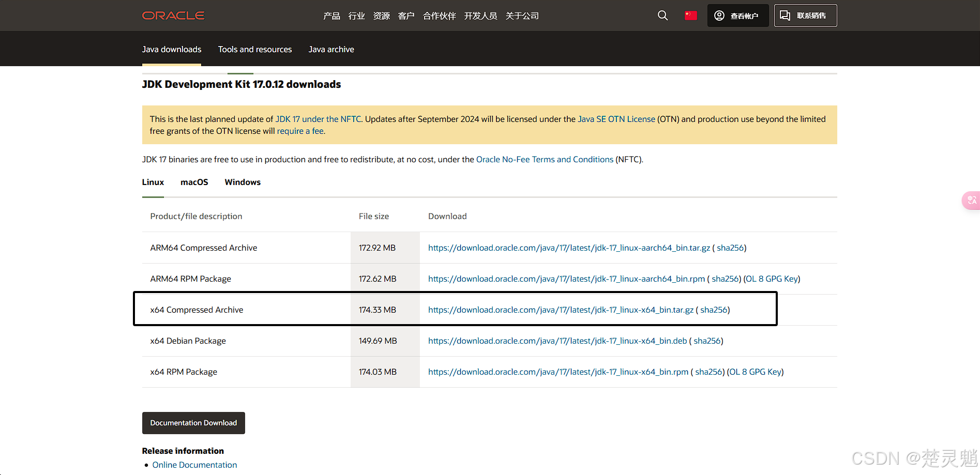Screen dimensions: 980x475
Task: Open the Online Documentation link
Action: click(194, 465)
